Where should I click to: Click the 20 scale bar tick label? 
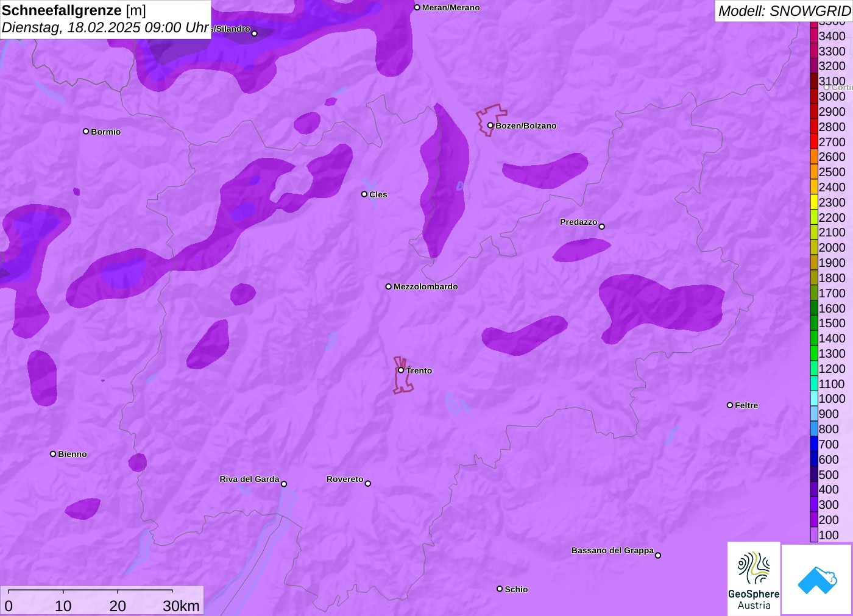click(118, 606)
